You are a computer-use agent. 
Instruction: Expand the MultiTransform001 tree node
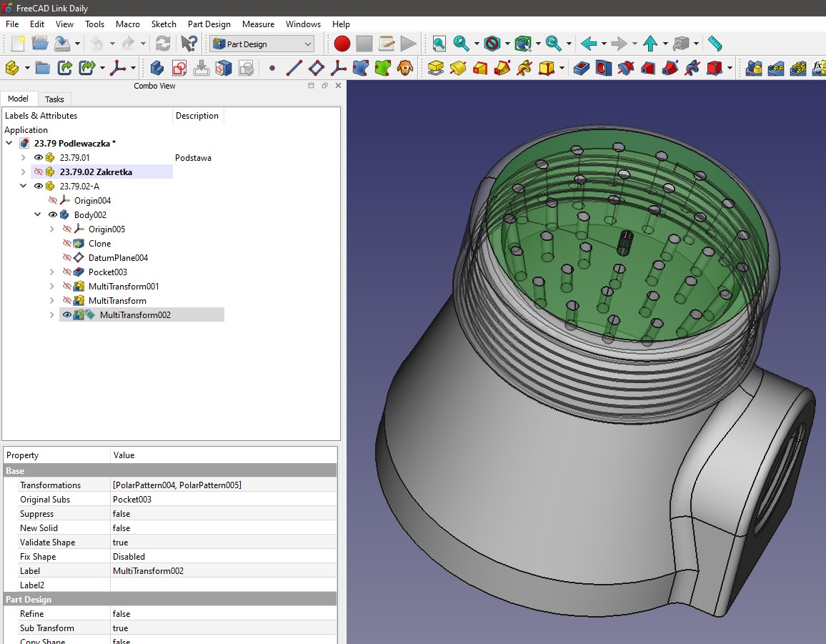52,287
